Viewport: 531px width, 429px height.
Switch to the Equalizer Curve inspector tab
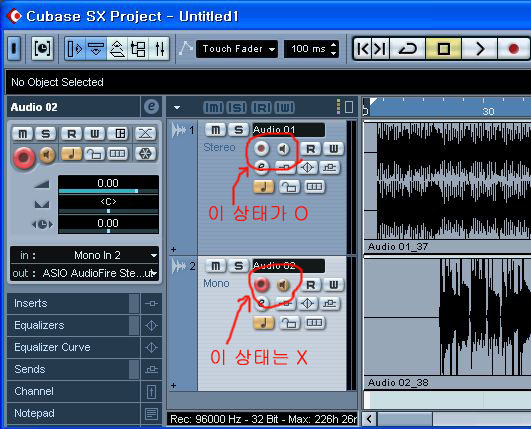[x=73, y=347]
